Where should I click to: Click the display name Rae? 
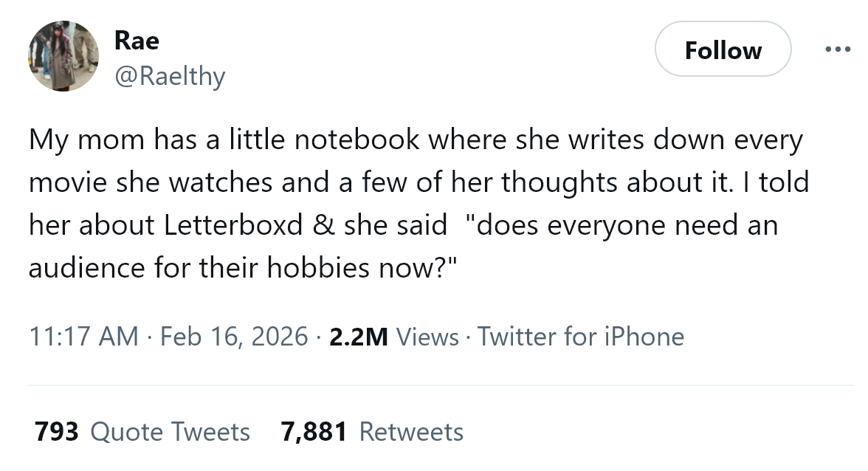click(x=137, y=41)
